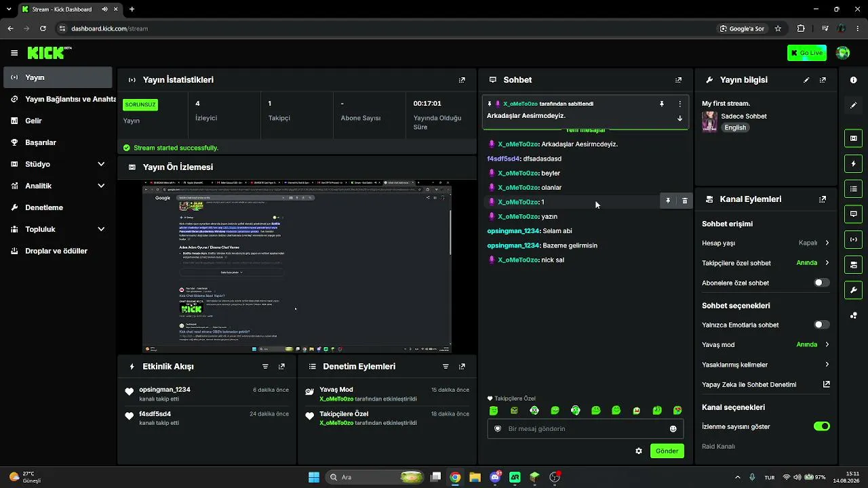Collapse the pinned message with the down arrow
Screen dimensions: 868x488
[679, 118]
